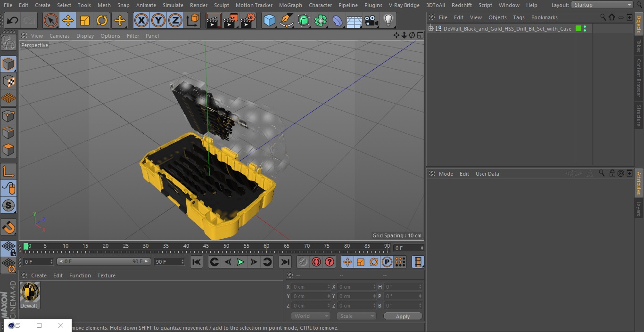Open the deformer objects icon

click(338, 20)
